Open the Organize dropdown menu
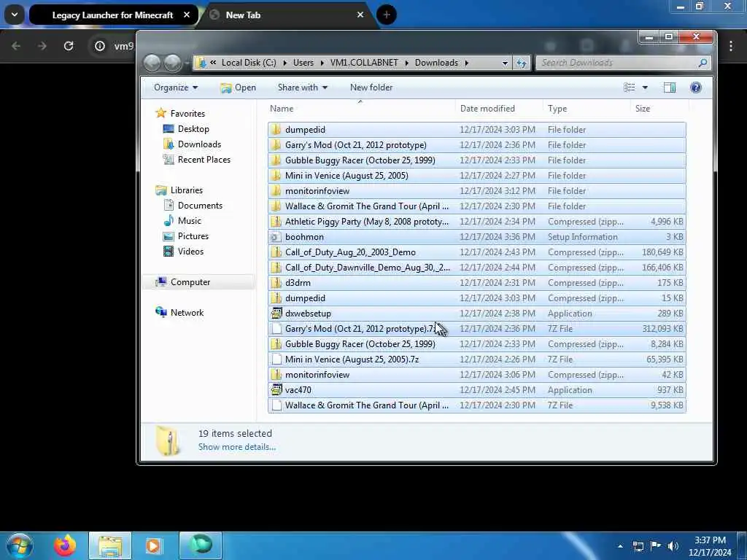 pos(175,87)
